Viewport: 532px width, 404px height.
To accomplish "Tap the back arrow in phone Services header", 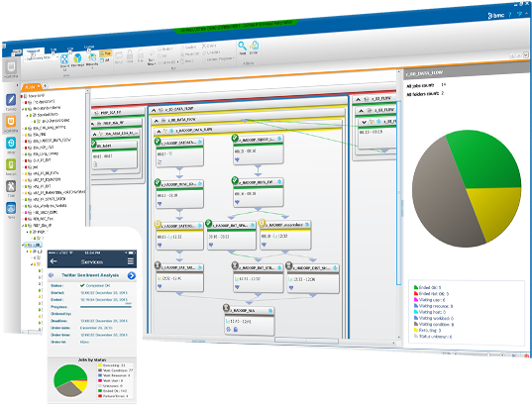I will 53,261.
